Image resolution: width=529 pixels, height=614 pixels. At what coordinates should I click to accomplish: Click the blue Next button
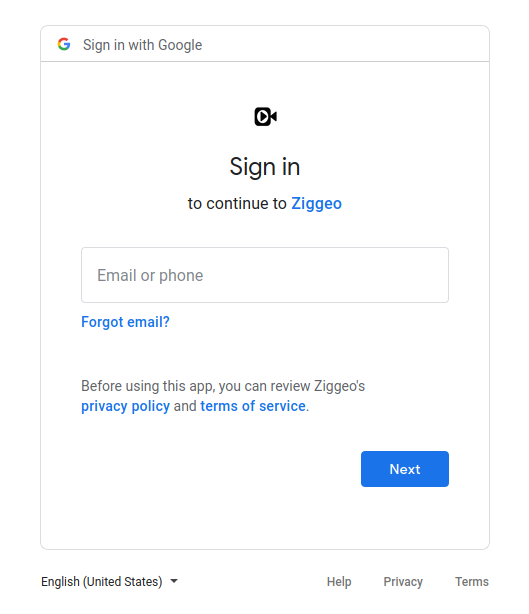pos(405,469)
